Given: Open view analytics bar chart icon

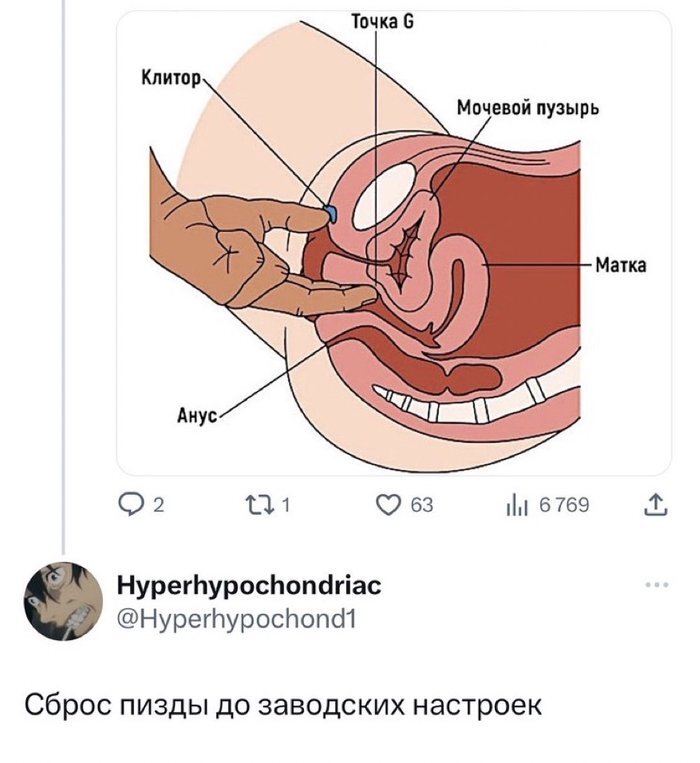Looking at the screenshot, I should click(x=517, y=506).
